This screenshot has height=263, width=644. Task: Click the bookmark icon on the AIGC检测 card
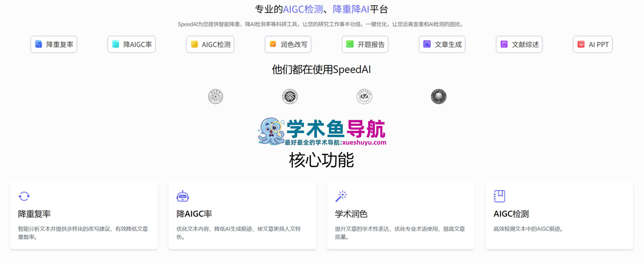point(500,196)
